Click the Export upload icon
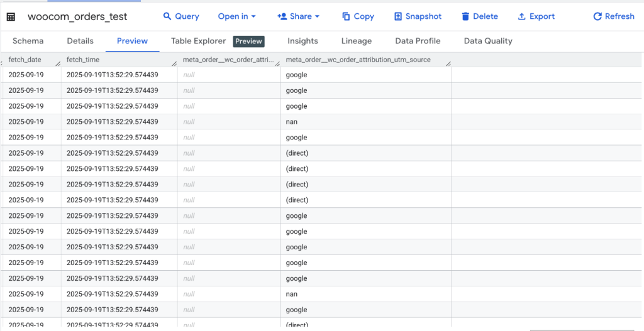 tap(521, 16)
